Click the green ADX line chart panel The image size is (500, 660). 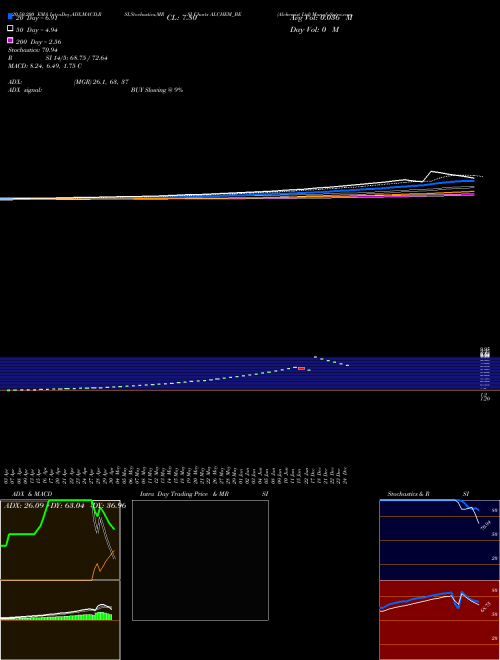60,540
